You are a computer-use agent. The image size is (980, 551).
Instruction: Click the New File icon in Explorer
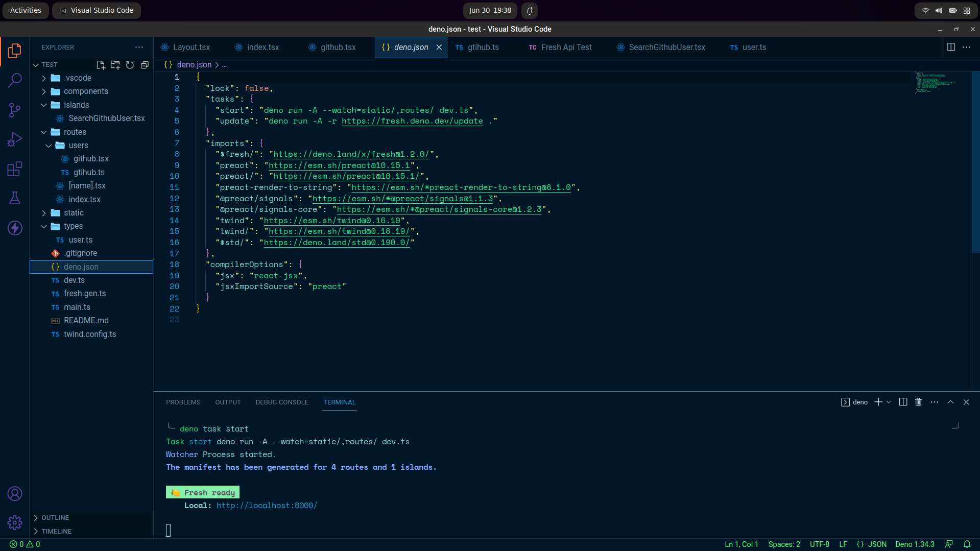(101, 65)
